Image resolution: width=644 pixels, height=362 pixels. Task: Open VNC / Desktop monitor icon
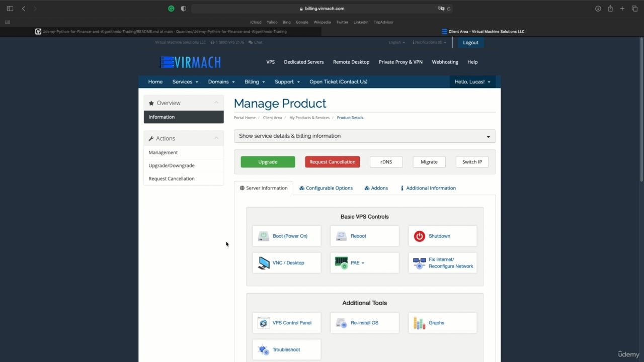[x=264, y=263]
